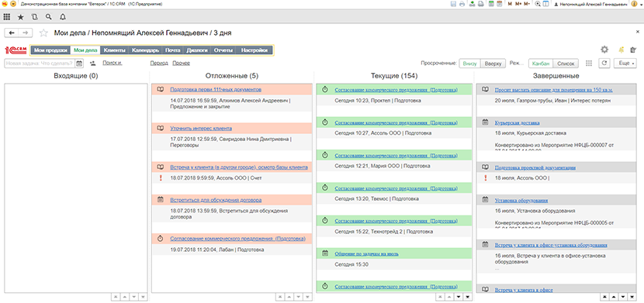
Task: Focus the Новая задача input field
Action: tap(40, 63)
